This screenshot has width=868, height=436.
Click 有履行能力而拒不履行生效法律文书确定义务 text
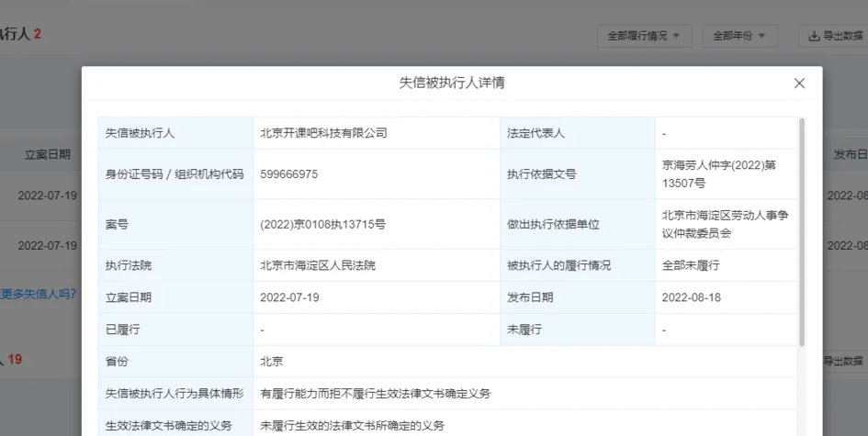point(375,393)
